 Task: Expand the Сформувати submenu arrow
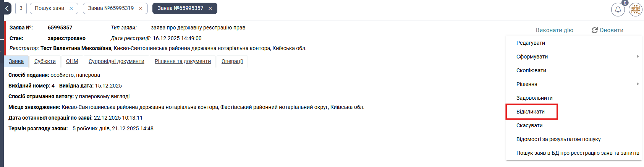pyautogui.click(x=638, y=57)
